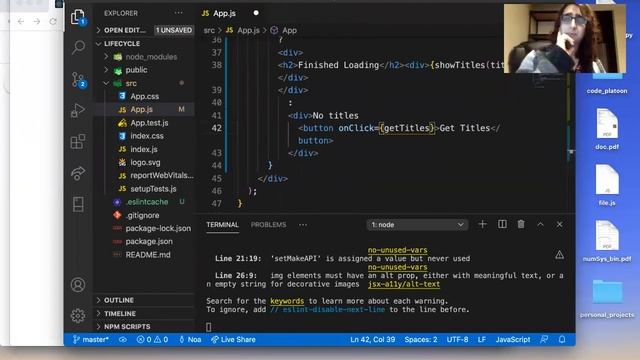
Task: Open errors and warnings count in status bar
Action: click(x=152, y=339)
